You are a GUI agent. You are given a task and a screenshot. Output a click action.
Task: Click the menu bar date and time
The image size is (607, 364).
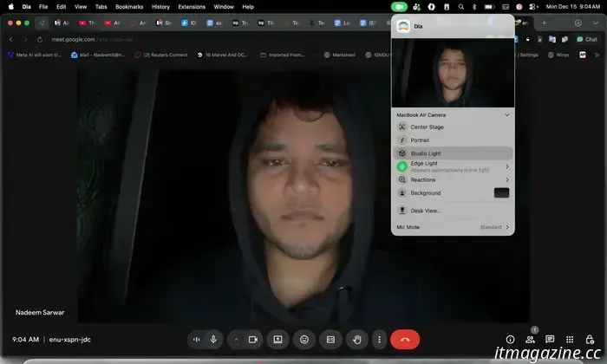click(573, 7)
